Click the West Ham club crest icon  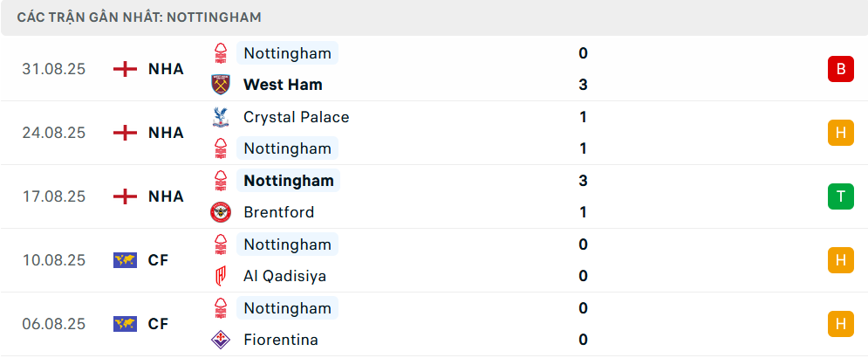[x=222, y=85]
